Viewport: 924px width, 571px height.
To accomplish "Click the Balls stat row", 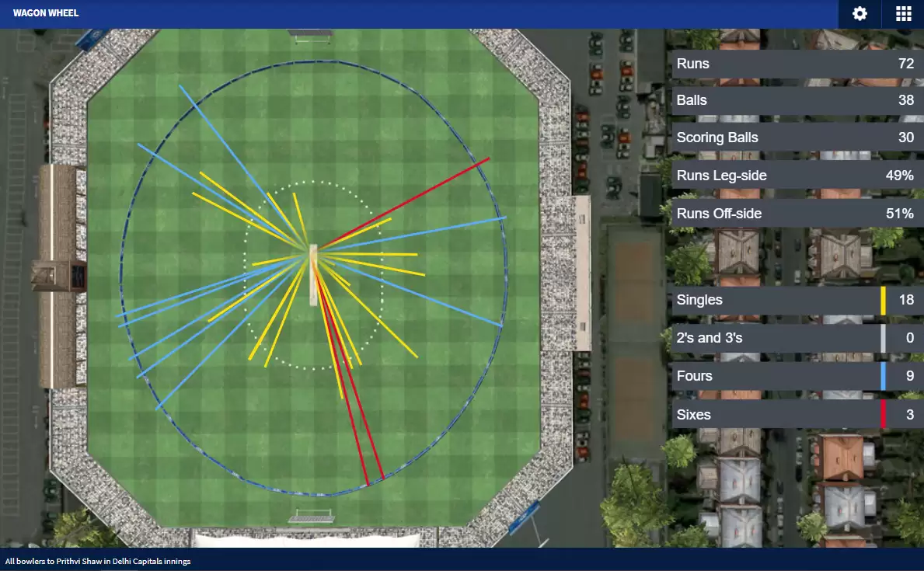I will 798,100.
